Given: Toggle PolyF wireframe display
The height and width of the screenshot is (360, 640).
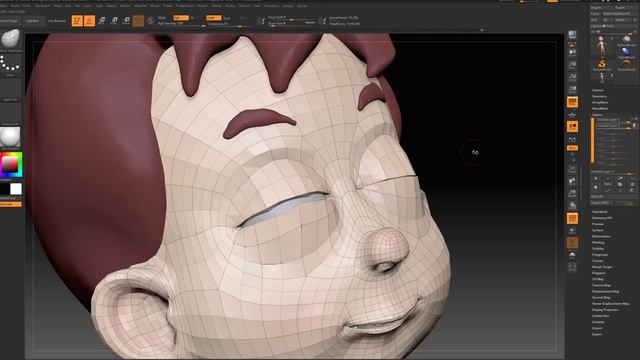Looking at the screenshot, I should pyautogui.click(x=572, y=218).
